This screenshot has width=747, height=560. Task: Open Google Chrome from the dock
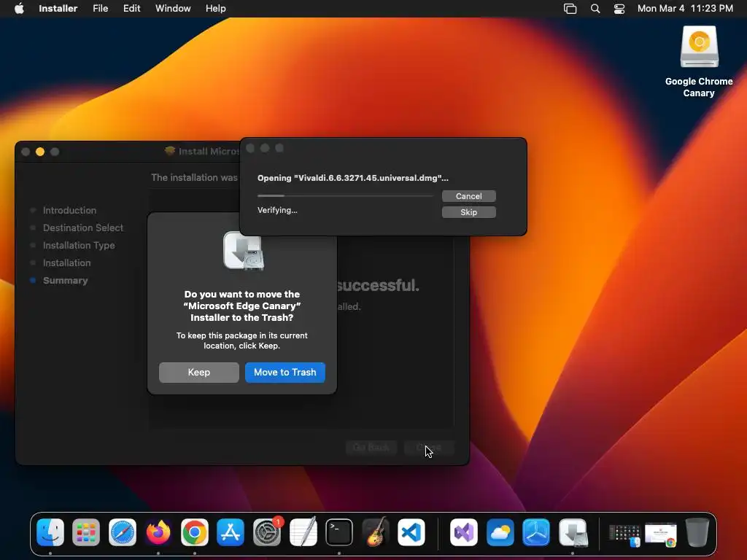point(194,532)
